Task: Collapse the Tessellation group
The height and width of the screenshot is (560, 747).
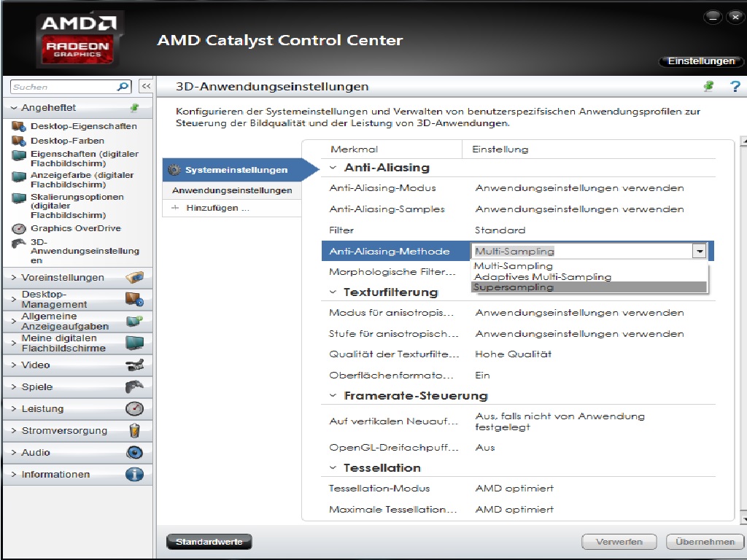Action: [x=333, y=468]
